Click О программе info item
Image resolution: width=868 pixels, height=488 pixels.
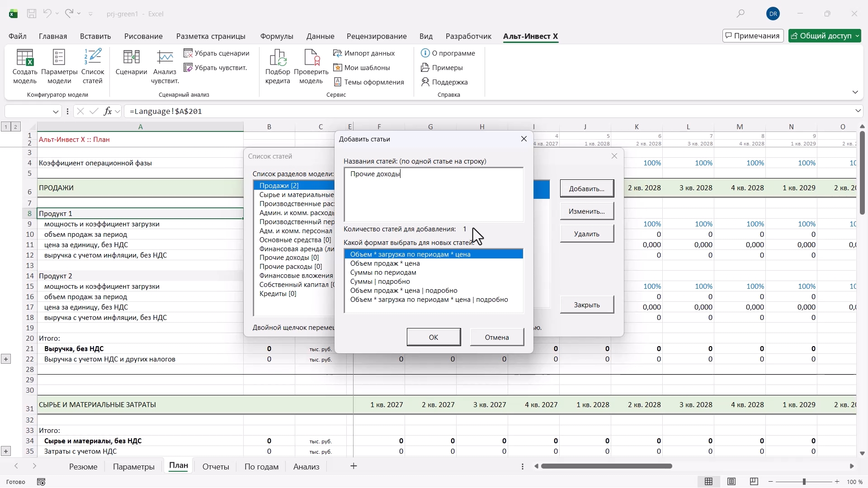(x=448, y=53)
